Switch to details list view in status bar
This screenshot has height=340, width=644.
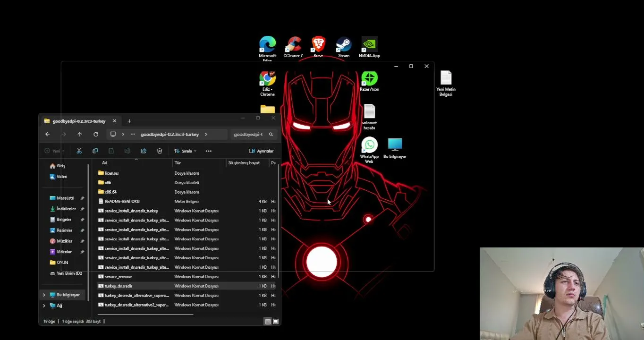click(x=268, y=322)
